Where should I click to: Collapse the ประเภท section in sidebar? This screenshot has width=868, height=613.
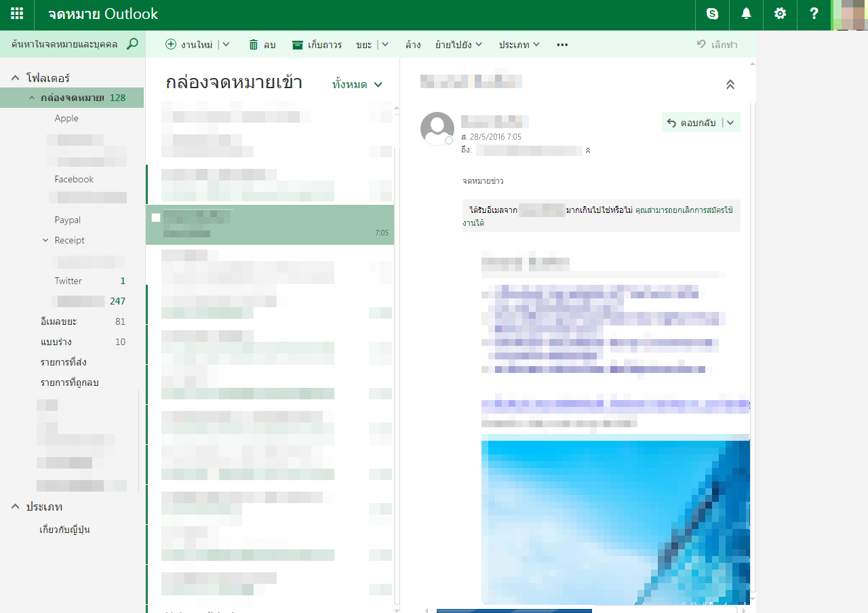pyautogui.click(x=15, y=507)
